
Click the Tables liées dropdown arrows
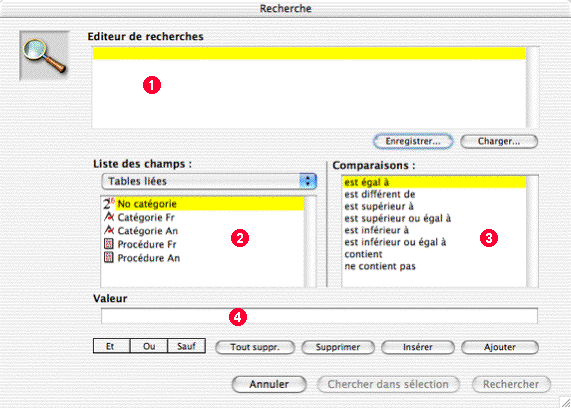pos(308,181)
